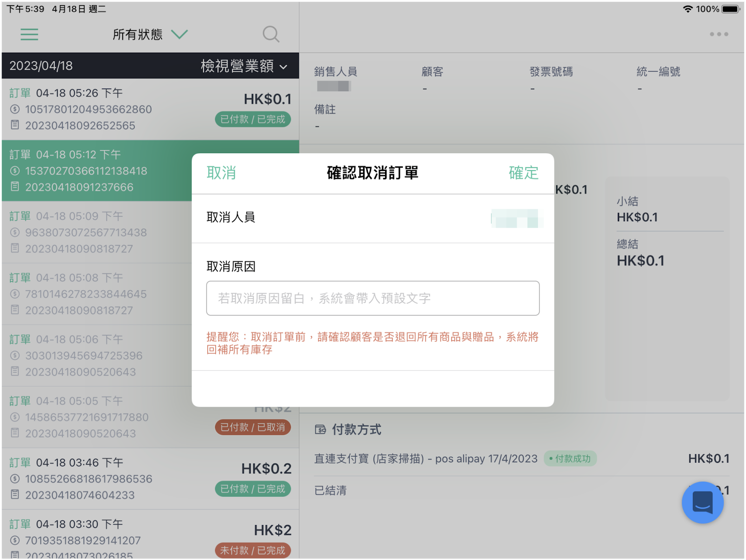Click the 取消原因 reason text field
Image resolution: width=746 pixels, height=560 pixels.
373,298
